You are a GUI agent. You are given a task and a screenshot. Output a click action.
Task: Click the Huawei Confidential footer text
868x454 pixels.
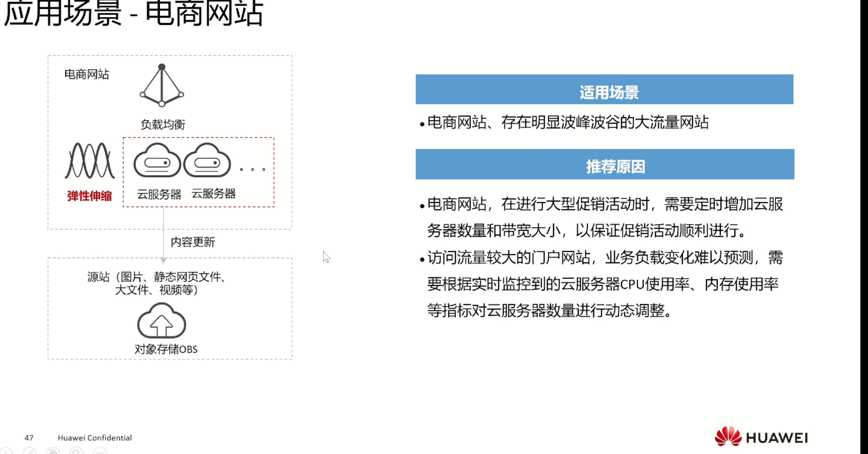95,438
